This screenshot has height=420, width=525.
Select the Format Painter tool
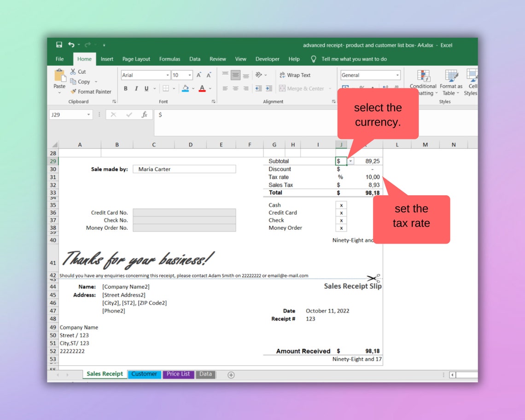(x=91, y=92)
